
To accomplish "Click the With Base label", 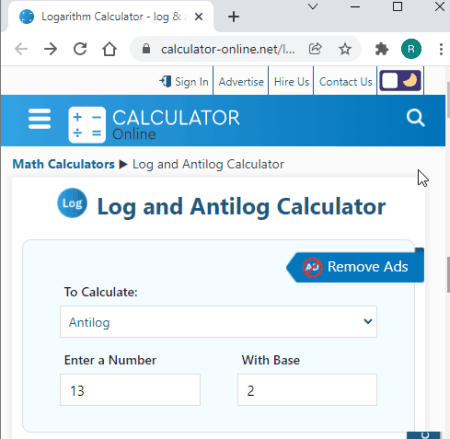I will (271, 360).
